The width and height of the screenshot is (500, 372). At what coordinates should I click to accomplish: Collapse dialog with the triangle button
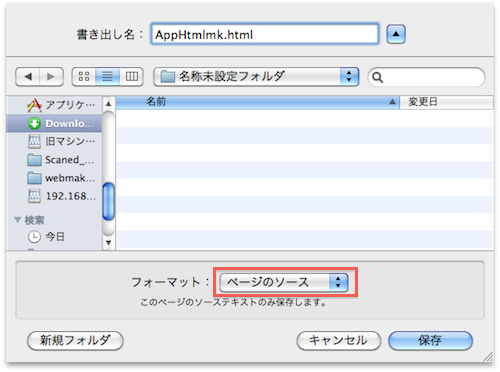(396, 34)
